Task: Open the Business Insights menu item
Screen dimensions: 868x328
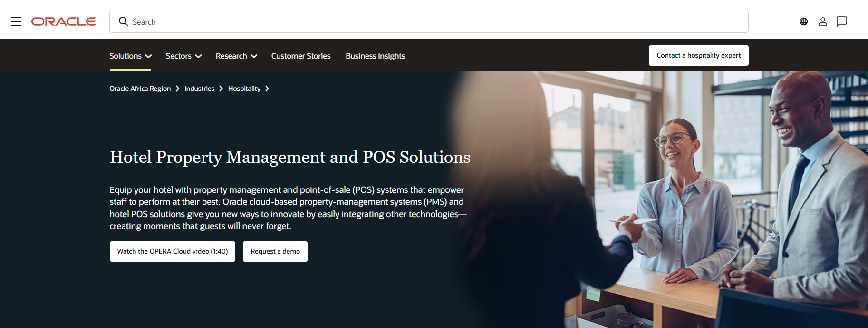Action: click(376, 56)
